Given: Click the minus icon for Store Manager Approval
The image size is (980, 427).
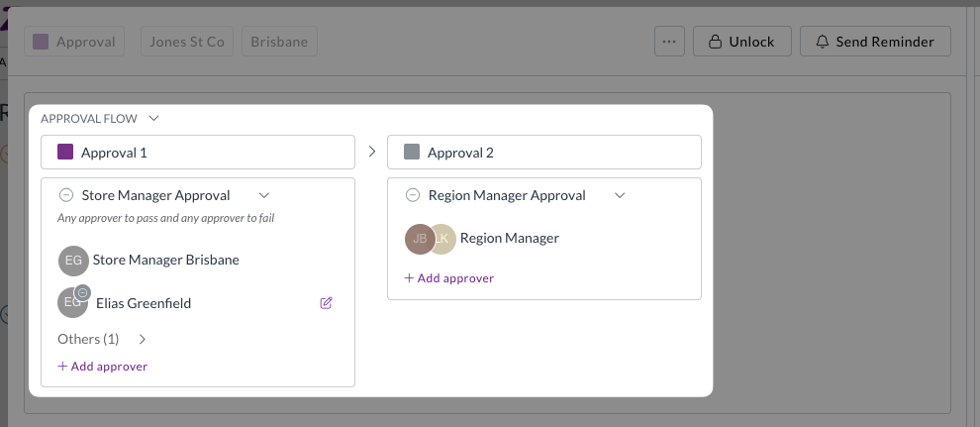Looking at the screenshot, I should click(x=66, y=195).
